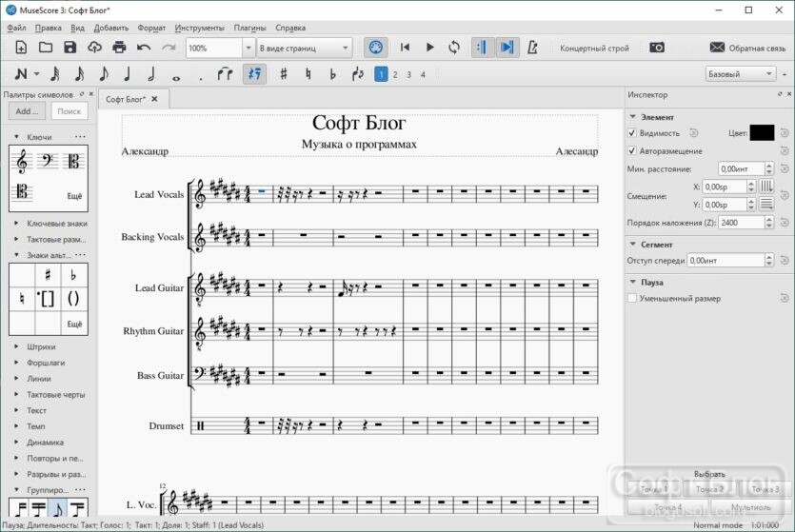Click the Save score icon

(x=70, y=48)
